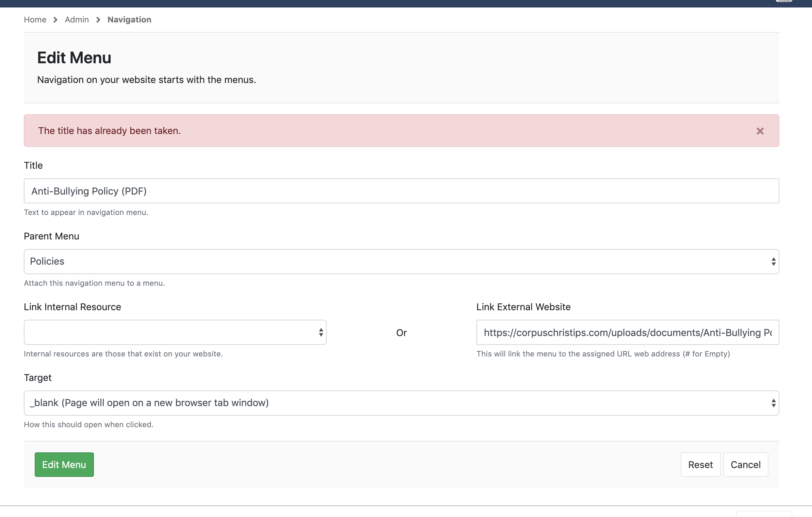Click the Navigation breadcrumb item
812x517 pixels.
pyautogui.click(x=129, y=20)
